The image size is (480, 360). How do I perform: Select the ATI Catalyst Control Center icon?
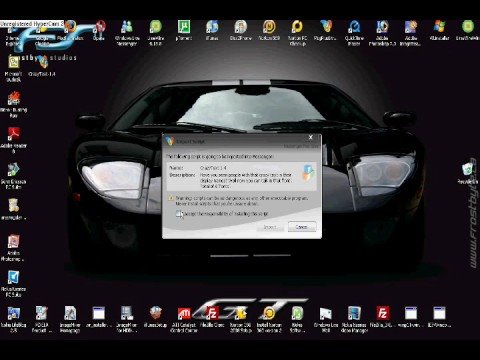pos(184,319)
